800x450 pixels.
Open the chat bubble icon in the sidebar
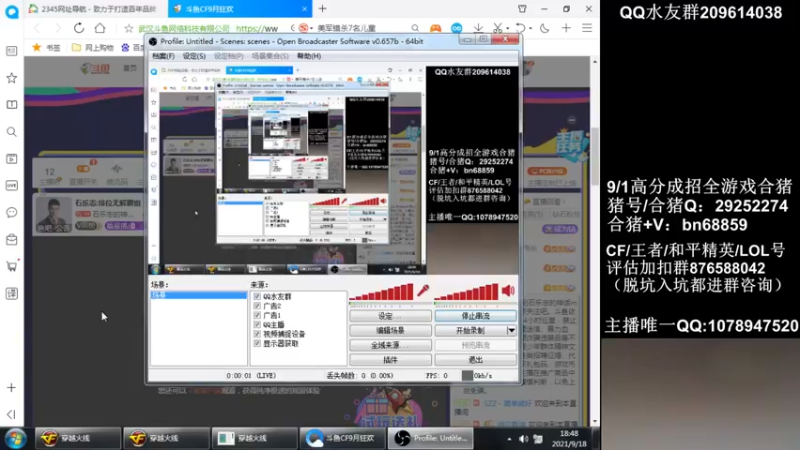click(11, 212)
